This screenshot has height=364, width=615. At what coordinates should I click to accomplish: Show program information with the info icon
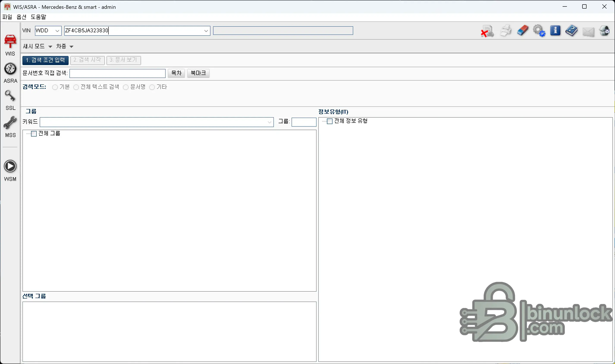(555, 30)
